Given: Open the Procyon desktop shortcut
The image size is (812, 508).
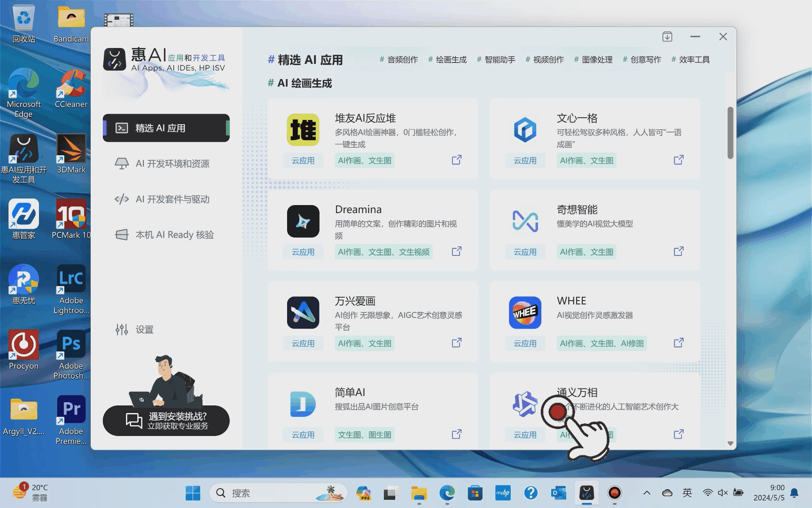Looking at the screenshot, I should (23, 350).
